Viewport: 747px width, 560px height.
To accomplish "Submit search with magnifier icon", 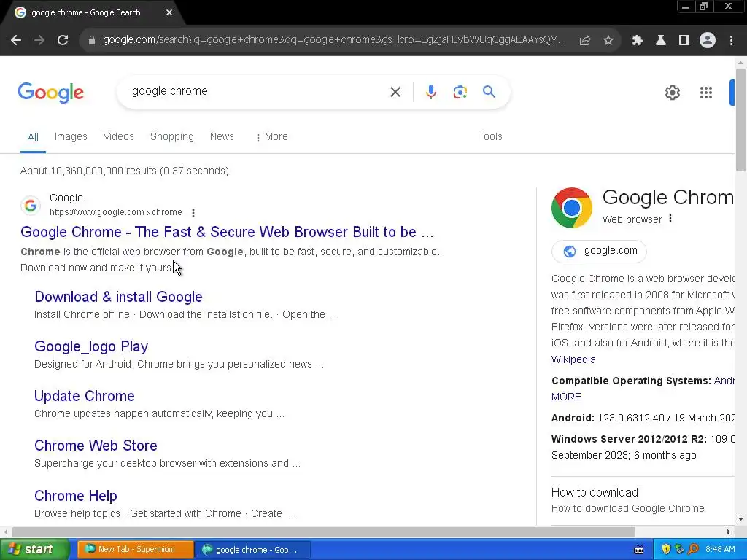I will click(489, 91).
